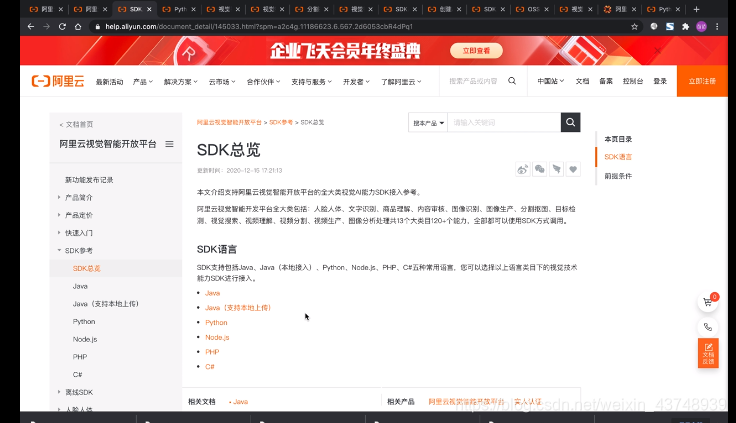Click 备案 in the top navigation
Image resolution: width=736 pixels, height=423 pixels.
pyautogui.click(x=606, y=81)
